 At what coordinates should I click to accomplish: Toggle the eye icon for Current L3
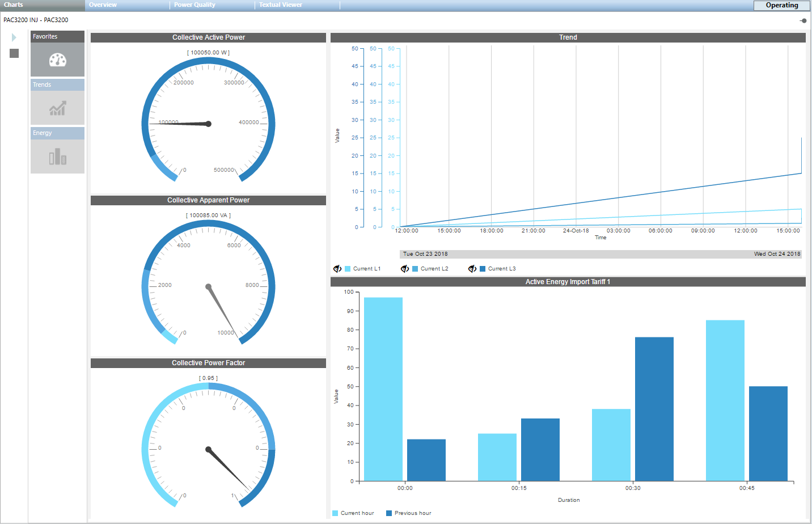tap(472, 269)
